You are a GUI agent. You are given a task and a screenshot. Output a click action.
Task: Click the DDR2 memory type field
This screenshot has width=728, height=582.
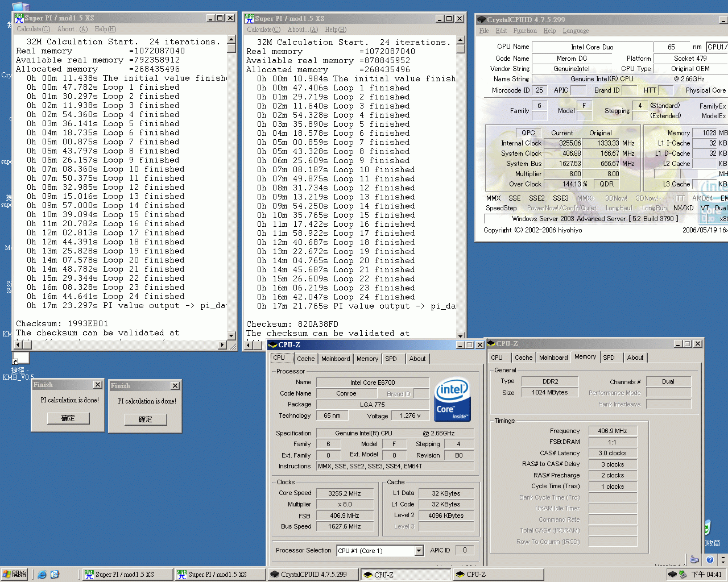pyautogui.click(x=550, y=381)
